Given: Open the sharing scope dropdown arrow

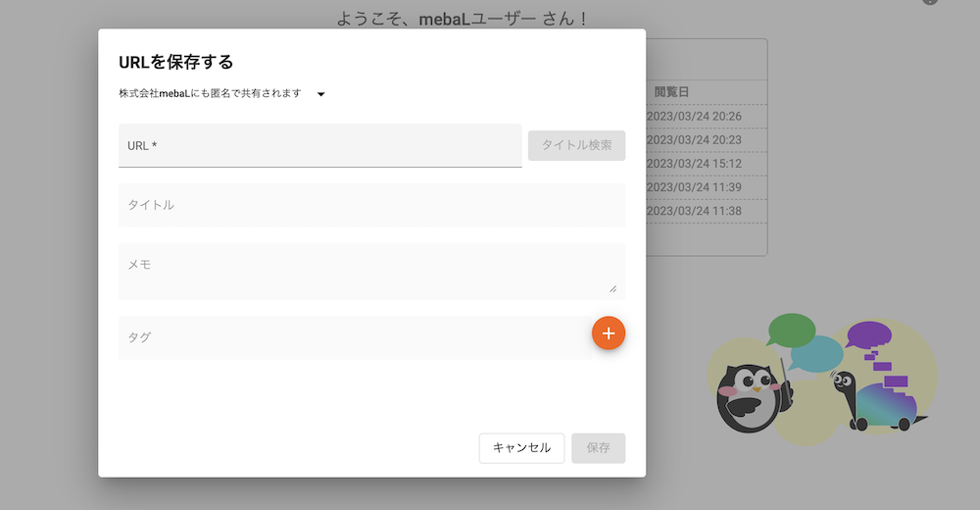Looking at the screenshot, I should tap(320, 94).
